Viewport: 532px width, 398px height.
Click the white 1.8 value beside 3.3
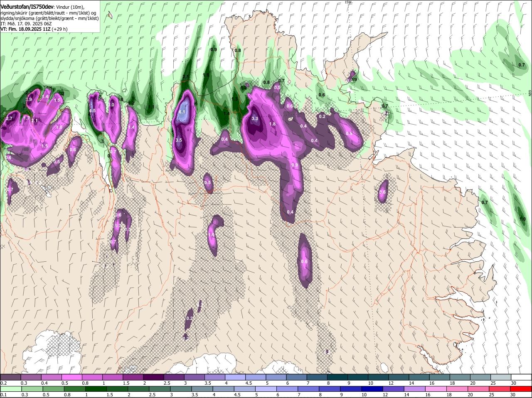click(x=273, y=124)
